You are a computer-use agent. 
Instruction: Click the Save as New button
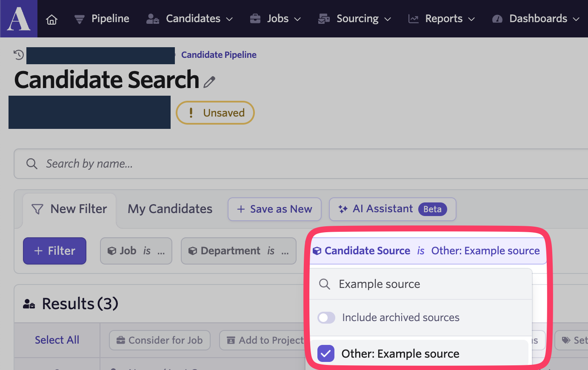tap(274, 209)
